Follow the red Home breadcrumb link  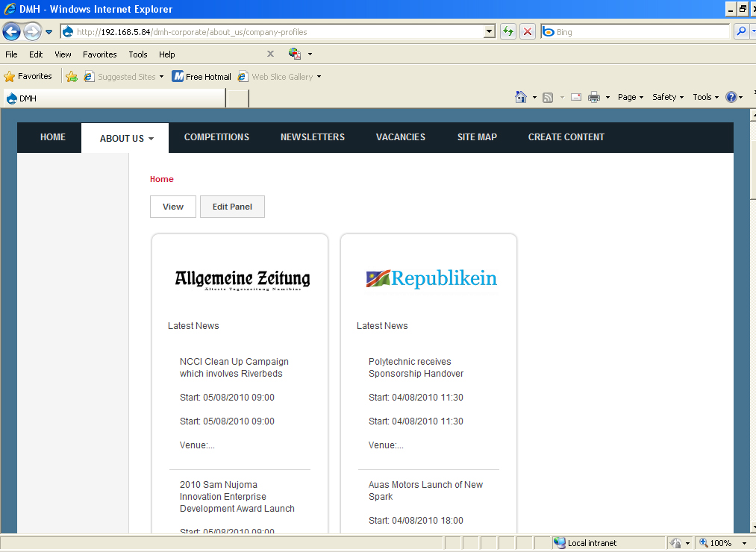pyautogui.click(x=161, y=179)
